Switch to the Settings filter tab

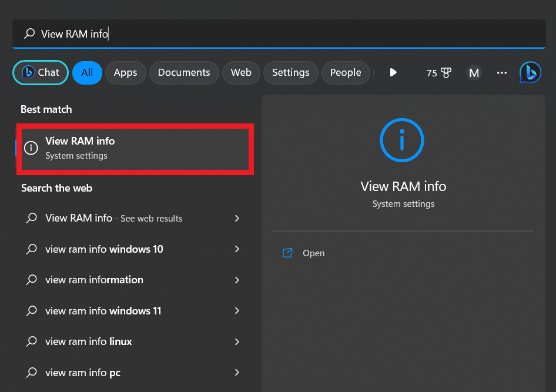point(290,72)
